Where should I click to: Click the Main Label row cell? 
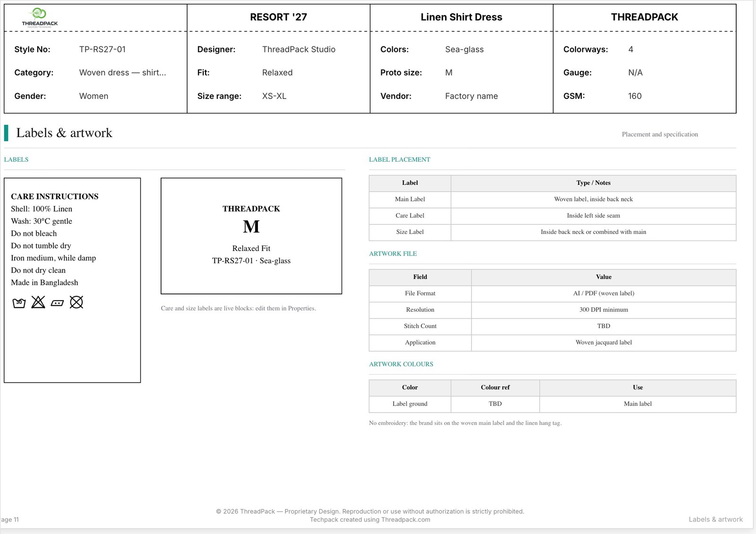[410, 199]
